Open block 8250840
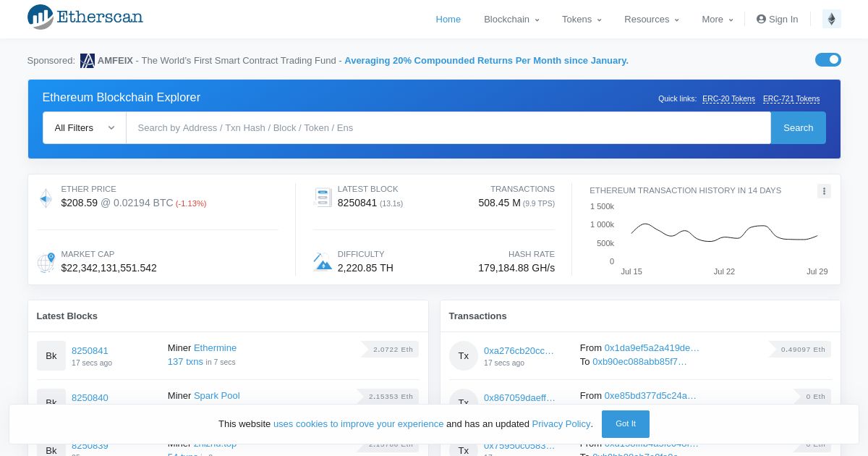This screenshot has height=456, width=868. pos(90,397)
